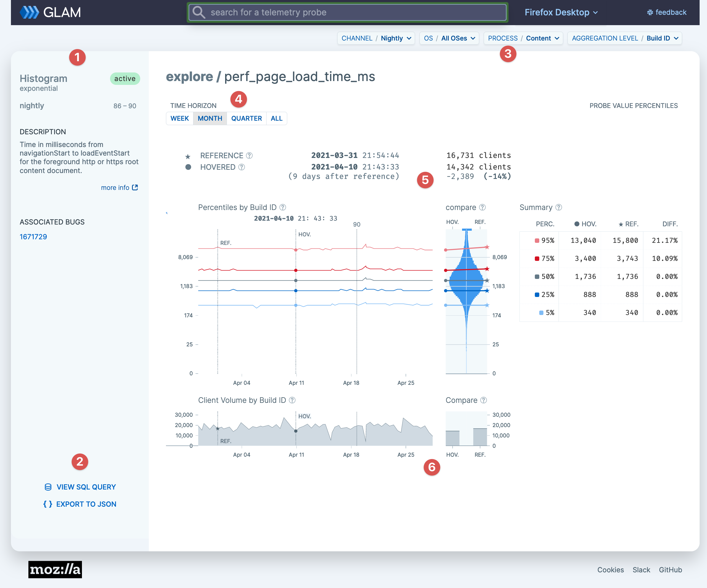Screen dimensions: 707x588
Task: Open the Channel Nightly dropdown
Action: point(376,38)
